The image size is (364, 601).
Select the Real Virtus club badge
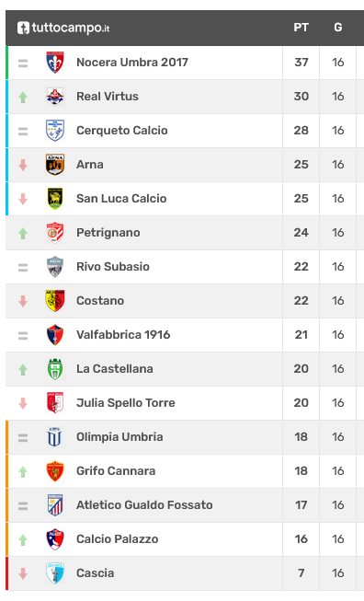pos(55,97)
